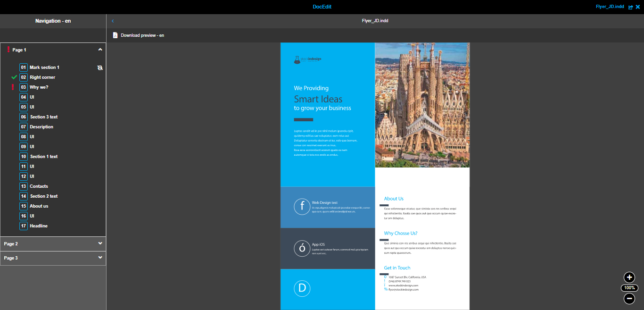Click the sync-off icon on Mark section 1
The image size is (644, 310).
[x=100, y=67]
